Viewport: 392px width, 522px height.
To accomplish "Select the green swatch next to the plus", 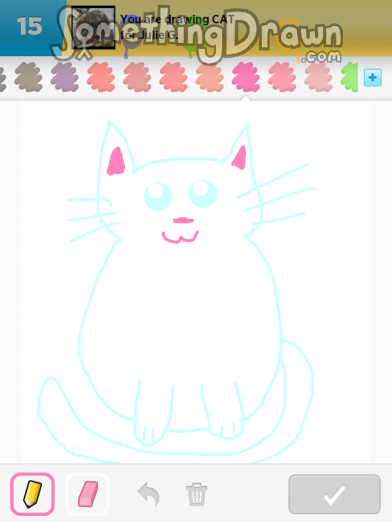I will coord(349,77).
